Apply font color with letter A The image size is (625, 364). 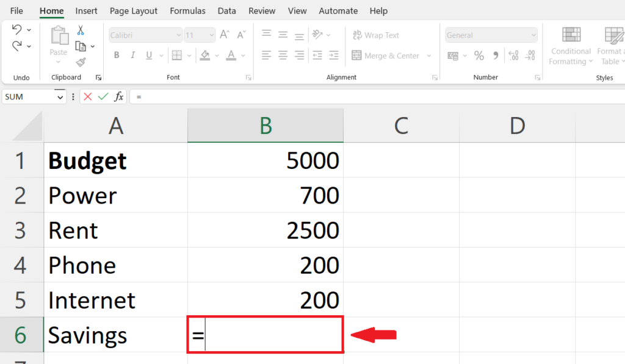pyautogui.click(x=231, y=55)
